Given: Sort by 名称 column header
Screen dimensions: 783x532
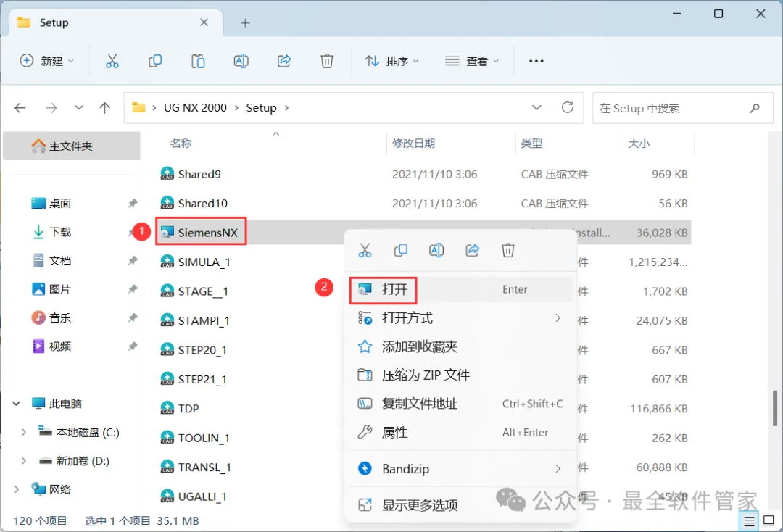Looking at the screenshot, I should pos(181,144).
